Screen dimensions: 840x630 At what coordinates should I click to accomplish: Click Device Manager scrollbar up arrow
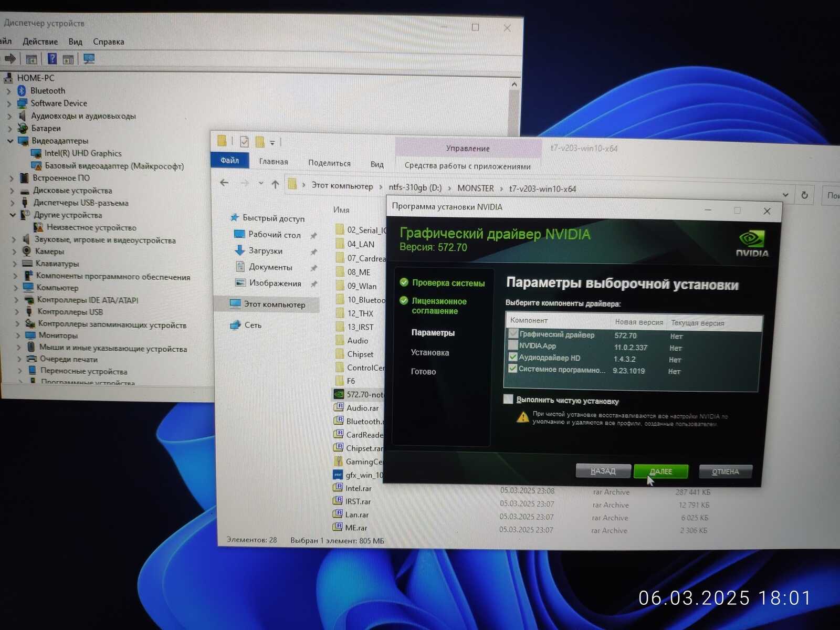click(x=514, y=85)
